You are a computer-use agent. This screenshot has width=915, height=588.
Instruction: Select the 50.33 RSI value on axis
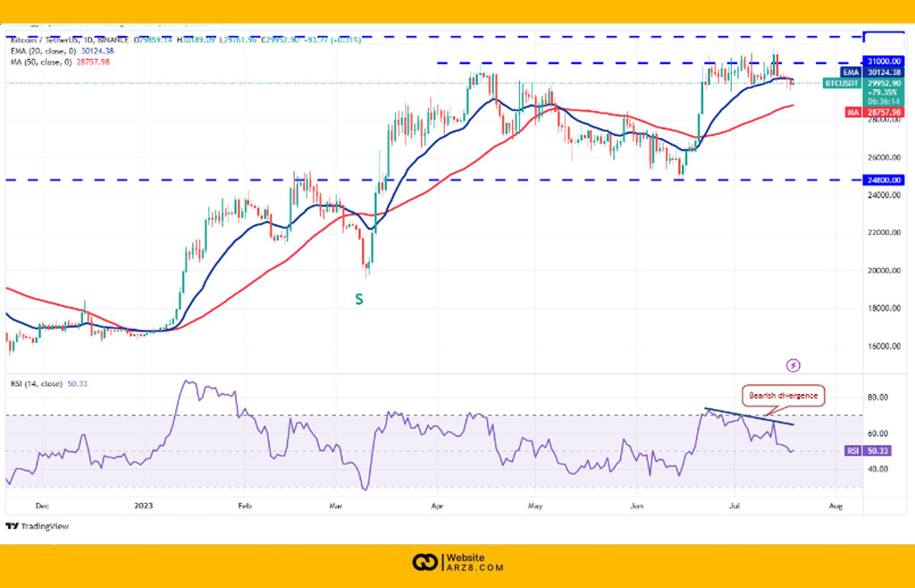point(877,451)
